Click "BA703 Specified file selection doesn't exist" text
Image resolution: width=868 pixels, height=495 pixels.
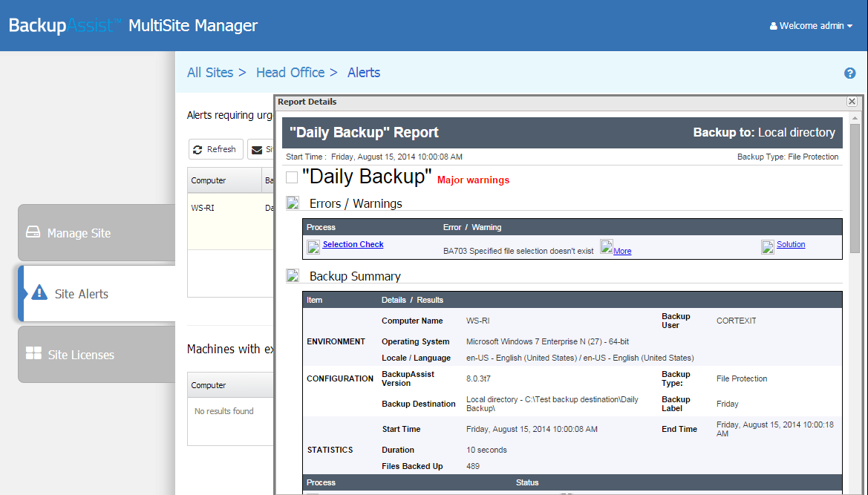click(518, 251)
